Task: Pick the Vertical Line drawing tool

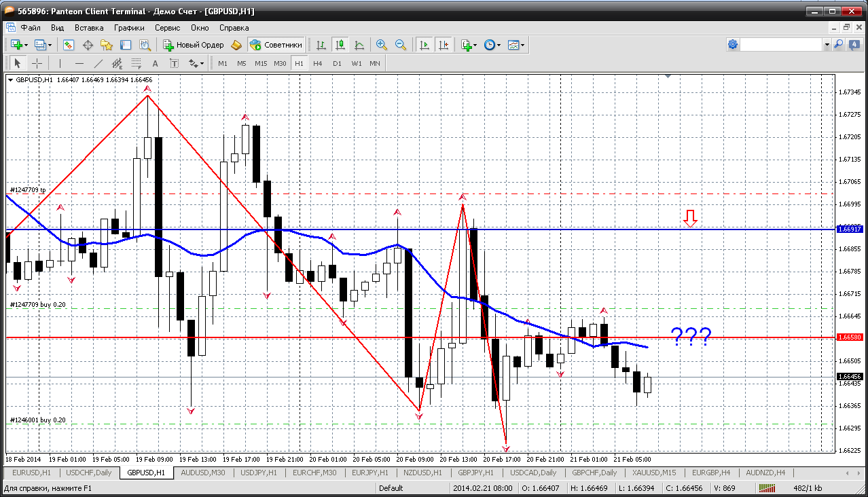Action: 60,63
